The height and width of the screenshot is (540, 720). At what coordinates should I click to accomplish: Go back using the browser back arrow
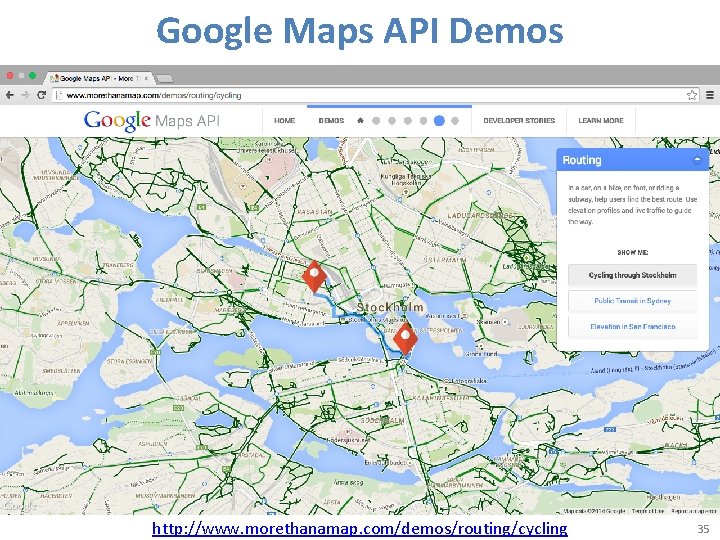[x=10, y=95]
